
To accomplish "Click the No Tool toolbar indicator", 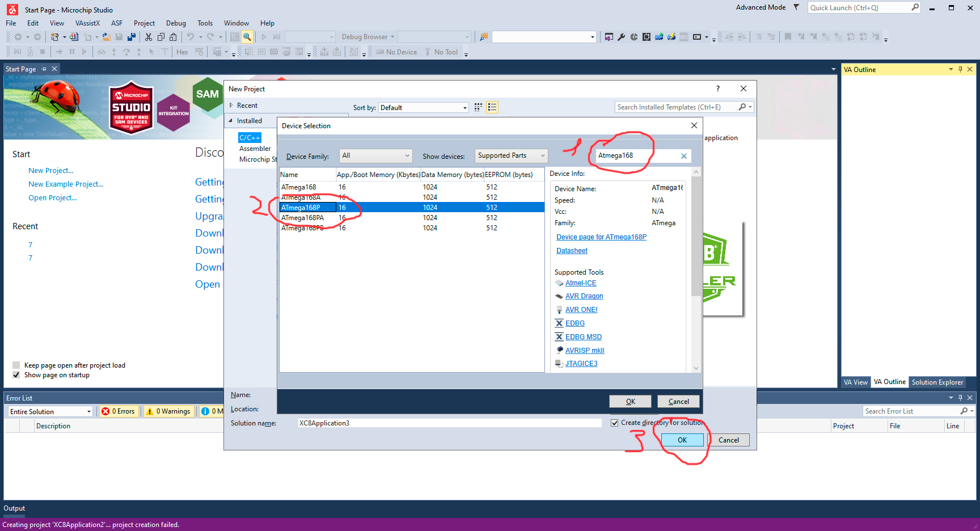I will (x=441, y=52).
